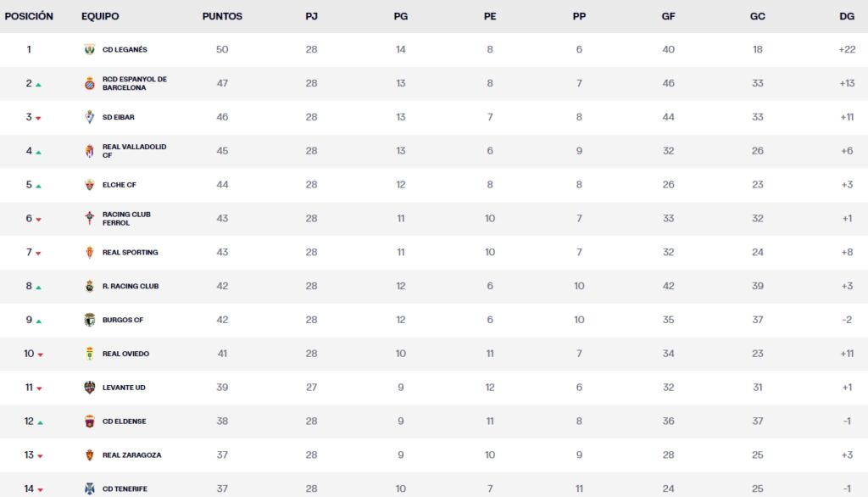Open the CD Eldense team link

pos(124,422)
